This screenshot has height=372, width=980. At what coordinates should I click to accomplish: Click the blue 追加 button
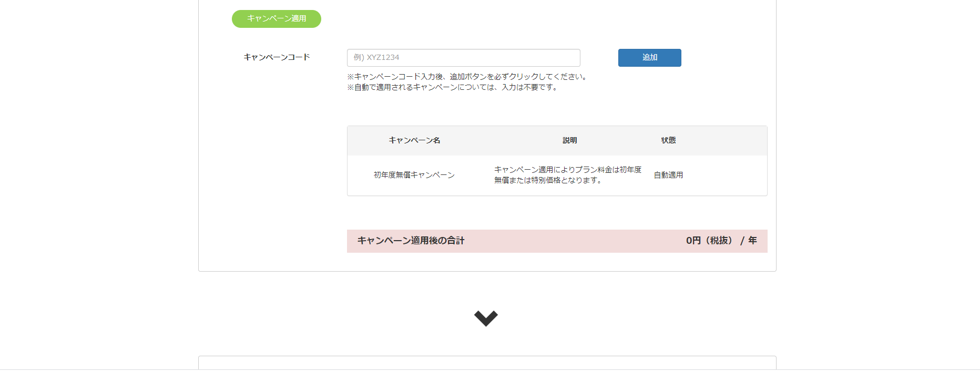[x=649, y=58]
